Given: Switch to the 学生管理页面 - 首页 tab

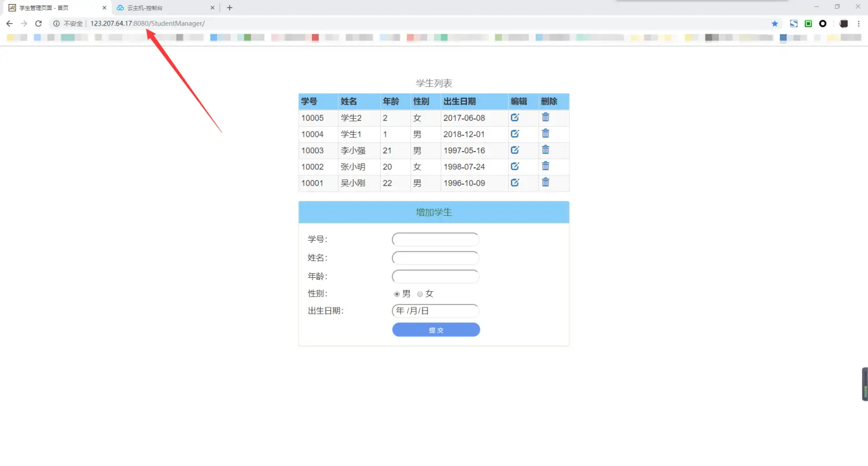Looking at the screenshot, I should [56, 8].
